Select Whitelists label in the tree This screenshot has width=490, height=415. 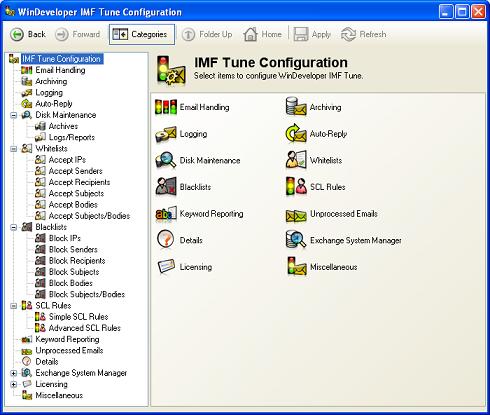[x=52, y=149]
